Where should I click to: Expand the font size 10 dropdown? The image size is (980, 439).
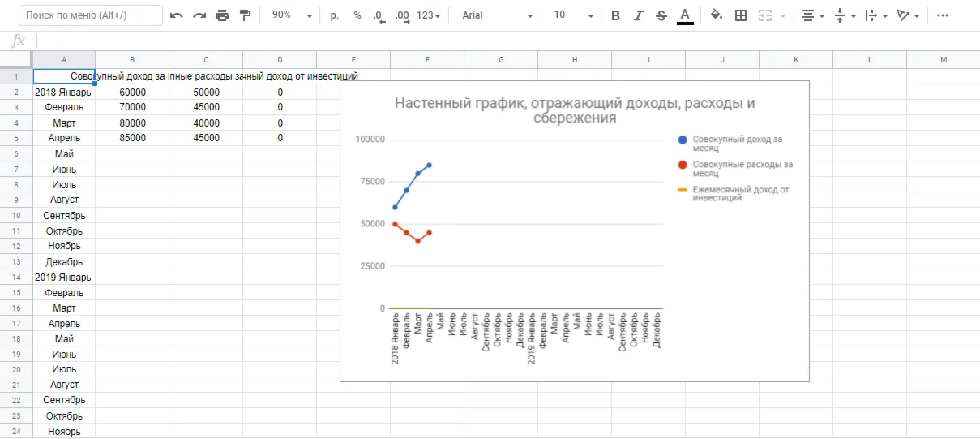(573, 15)
